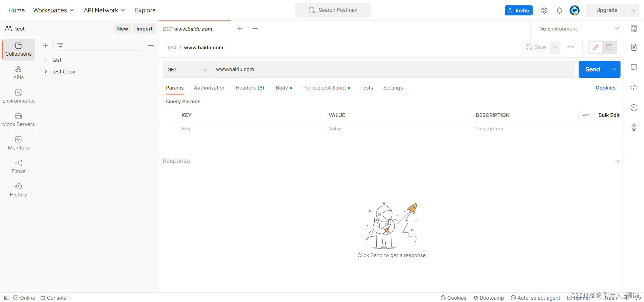Open the API Network menu
Screen dimensions: 644x302
click(x=104, y=10)
